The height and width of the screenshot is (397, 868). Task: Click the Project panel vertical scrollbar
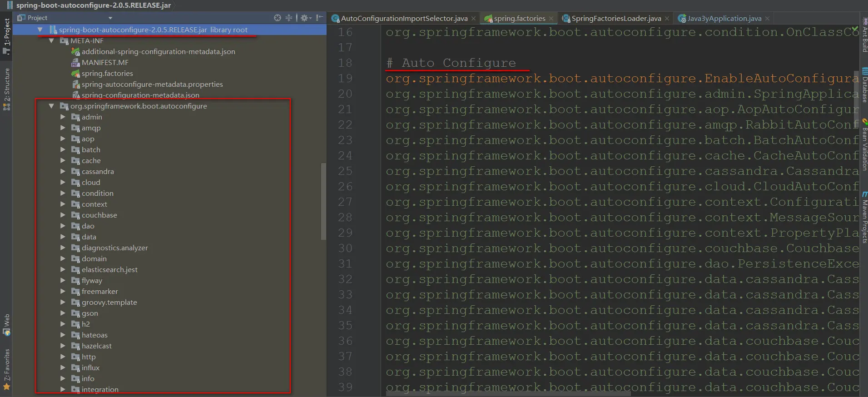point(323,201)
